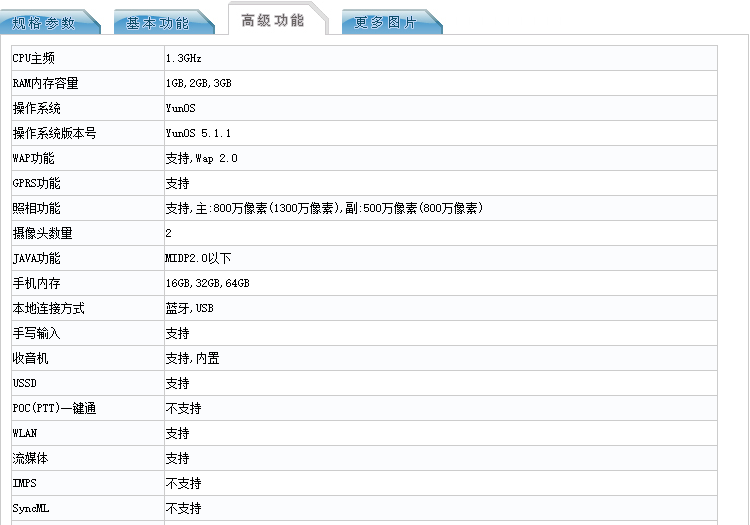Click the POC(PTT)一键通 label
This screenshot has height=525, width=750.
click(54, 409)
